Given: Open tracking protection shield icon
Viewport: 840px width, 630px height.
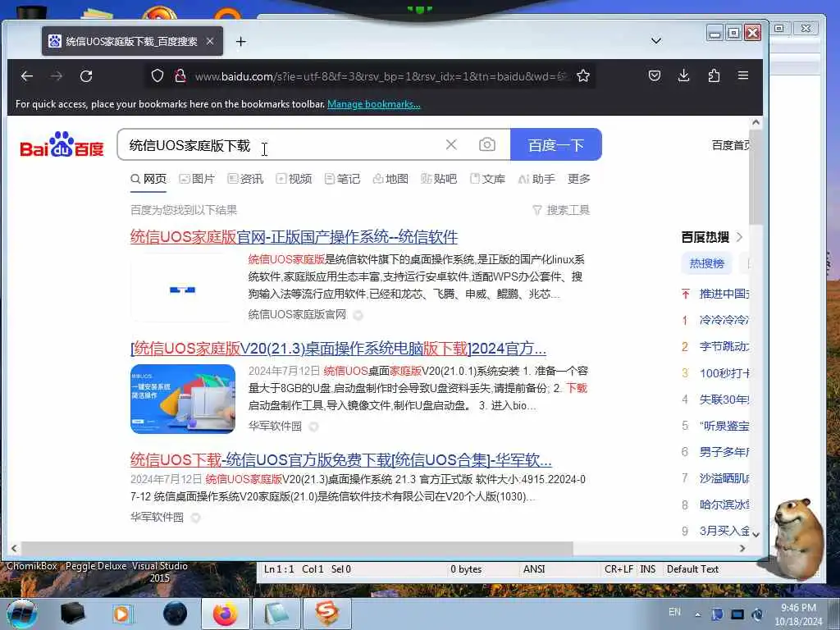Looking at the screenshot, I should point(157,76).
